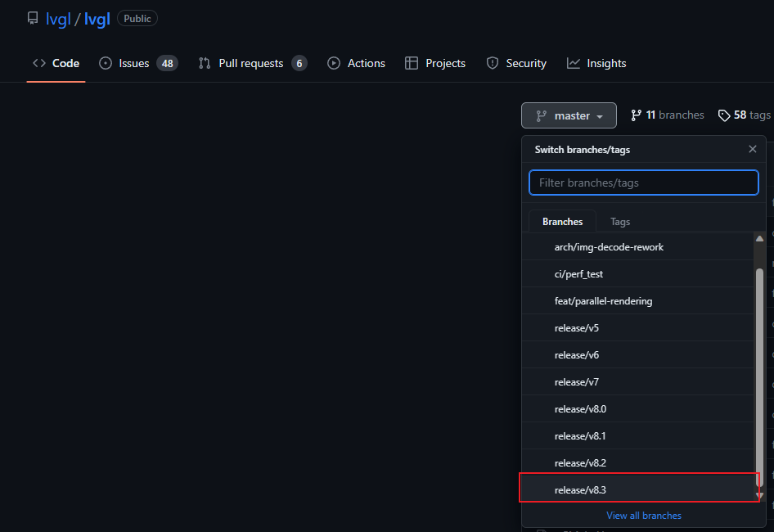Select branch arch/img-decode-rework
Screen dimensions: 774x532
637,247
